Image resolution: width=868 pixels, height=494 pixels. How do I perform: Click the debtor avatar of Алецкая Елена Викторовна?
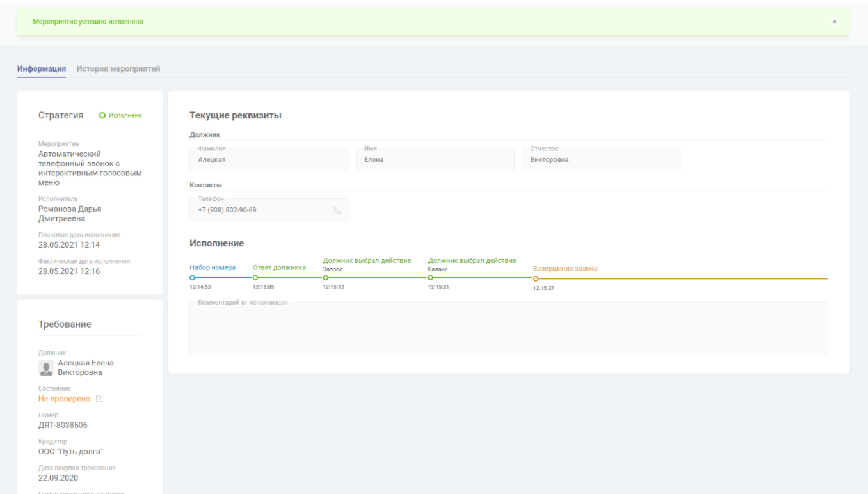point(46,368)
